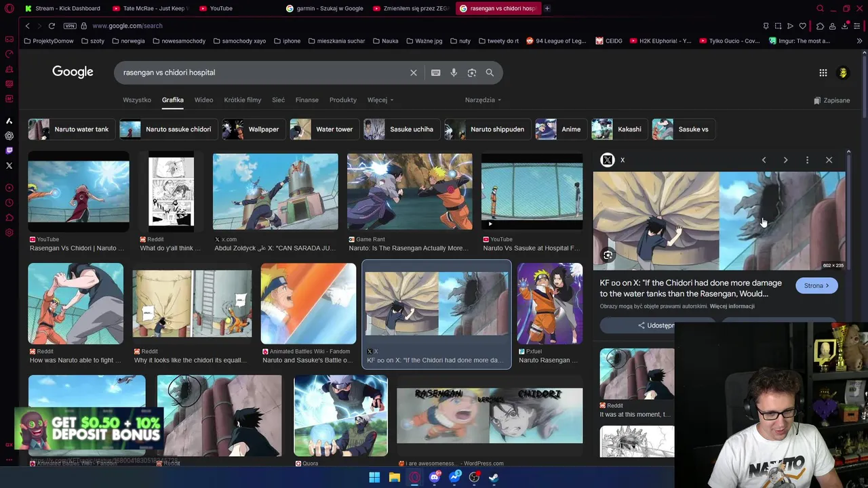868x488 pixels.
Task: Click the Google logo
Action: 73,72
